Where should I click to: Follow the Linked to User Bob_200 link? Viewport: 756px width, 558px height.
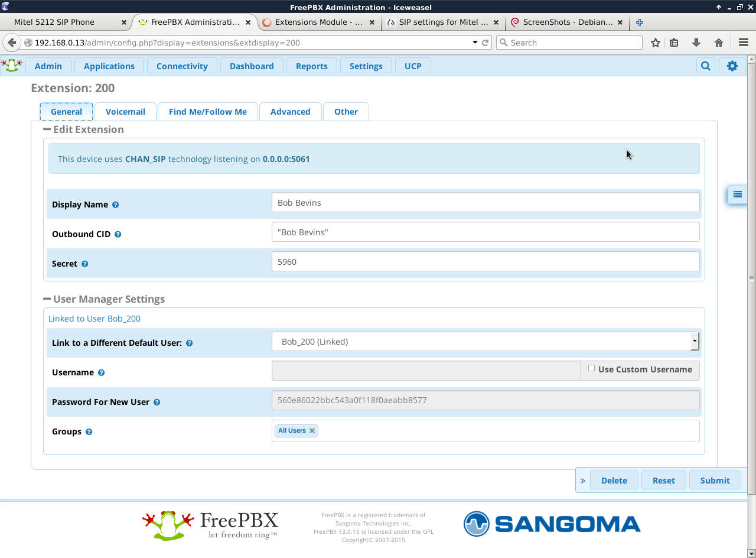point(94,319)
